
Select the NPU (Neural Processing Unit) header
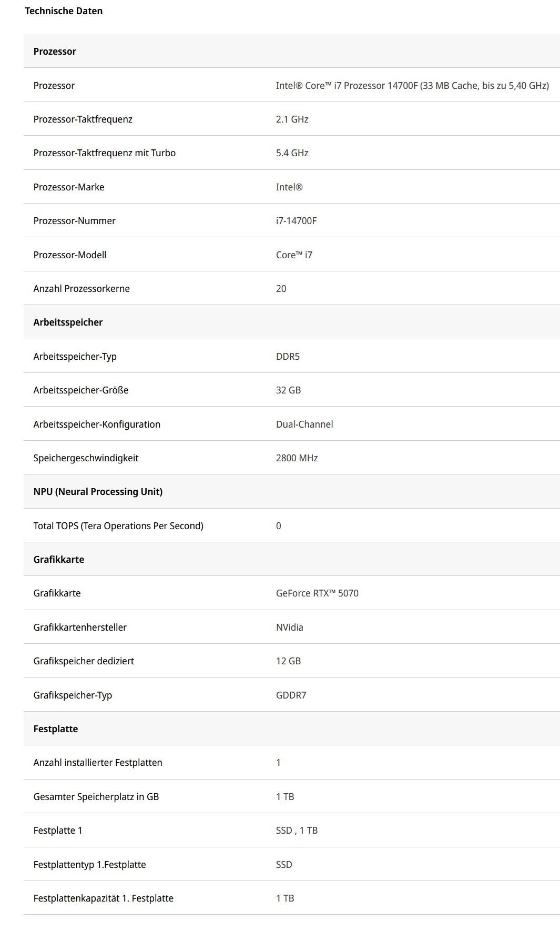[98, 492]
